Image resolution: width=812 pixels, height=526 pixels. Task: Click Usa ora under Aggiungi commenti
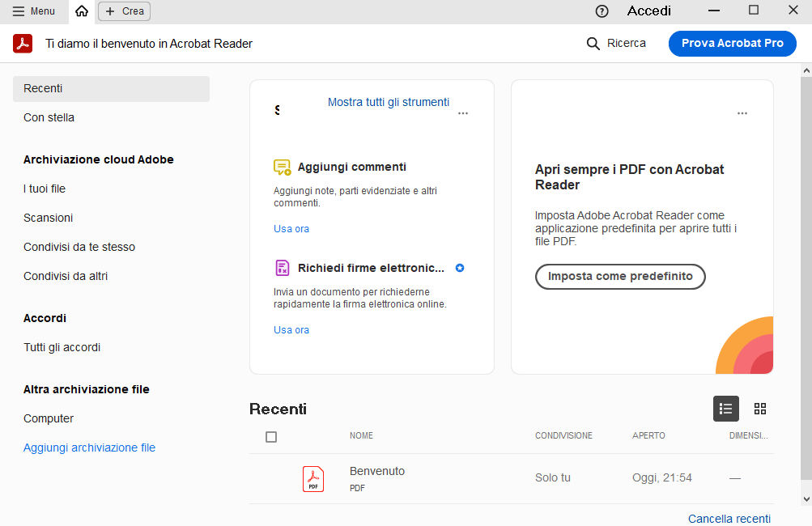(x=291, y=228)
